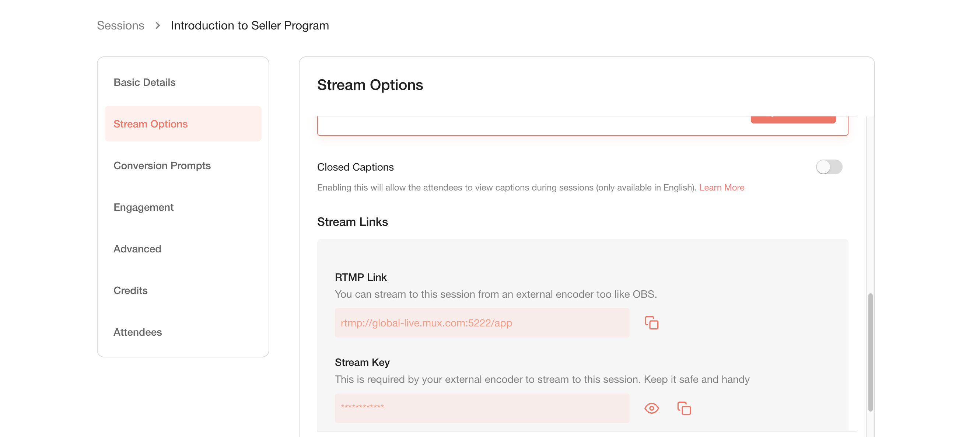Image resolution: width=980 pixels, height=437 pixels.
Task: Copy the RTMP link to clipboard
Action: (651, 322)
